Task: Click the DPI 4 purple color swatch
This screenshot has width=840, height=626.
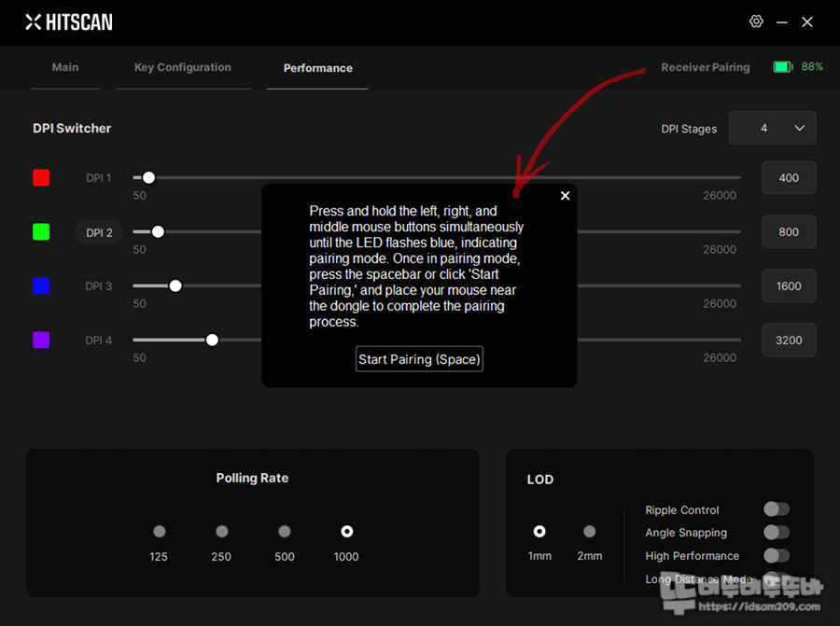Action: coord(41,340)
